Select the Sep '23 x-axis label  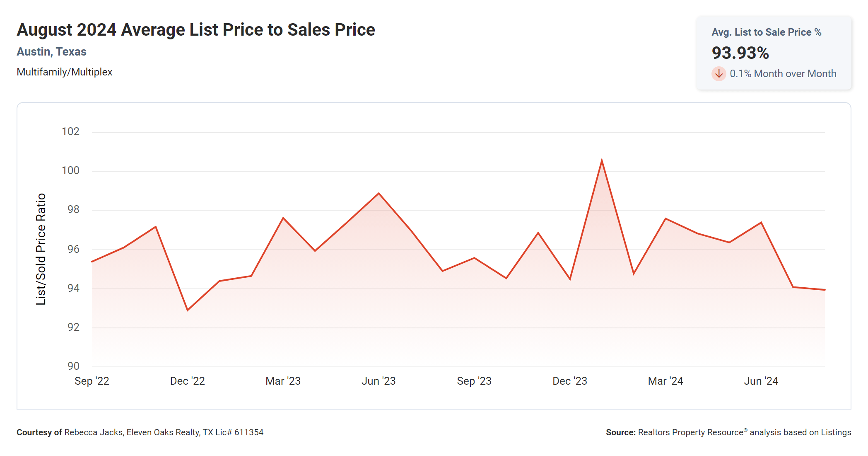474,381
